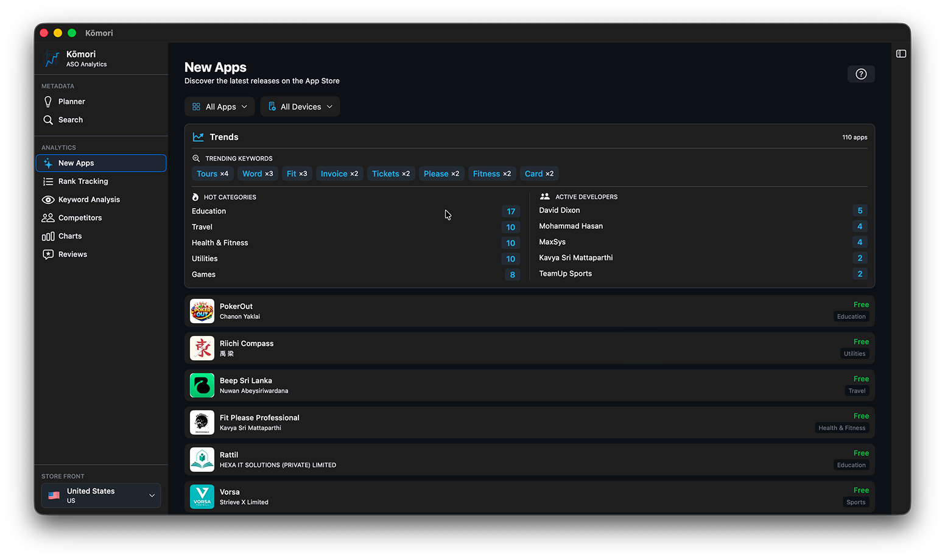Open the PokerOut app icon thumbnail
Viewport: 945px width, 560px height.
tap(202, 311)
